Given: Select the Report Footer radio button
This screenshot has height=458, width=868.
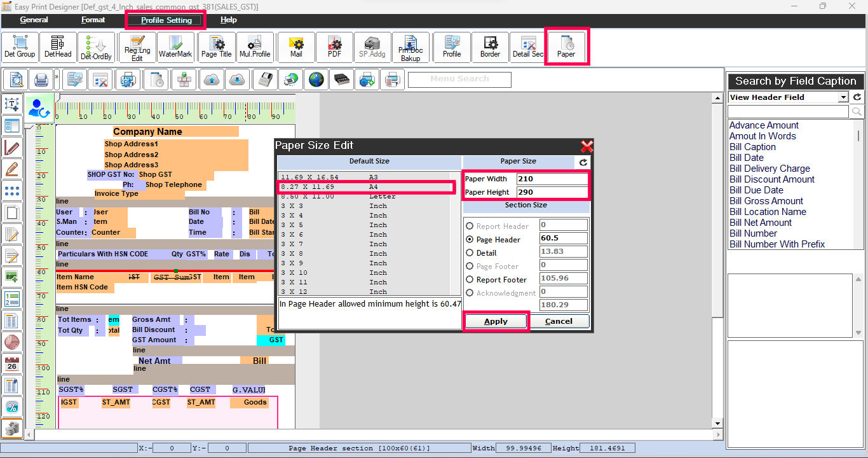Looking at the screenshot, I should (x=470, y=280).
